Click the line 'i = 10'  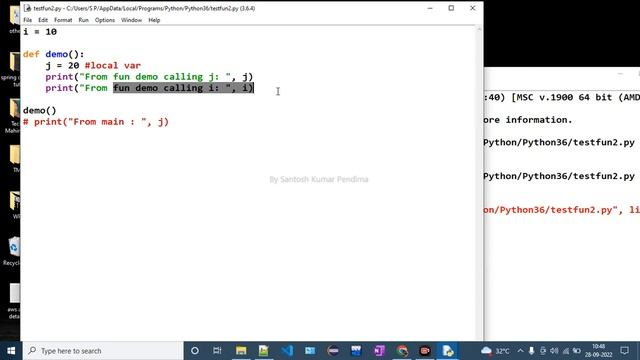pyautogui.click(x=40, y=32)
